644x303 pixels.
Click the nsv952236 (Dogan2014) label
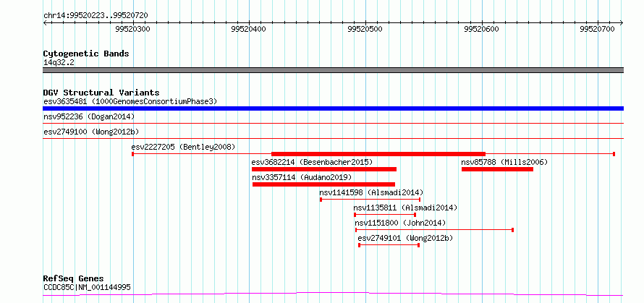pos(89,116)
